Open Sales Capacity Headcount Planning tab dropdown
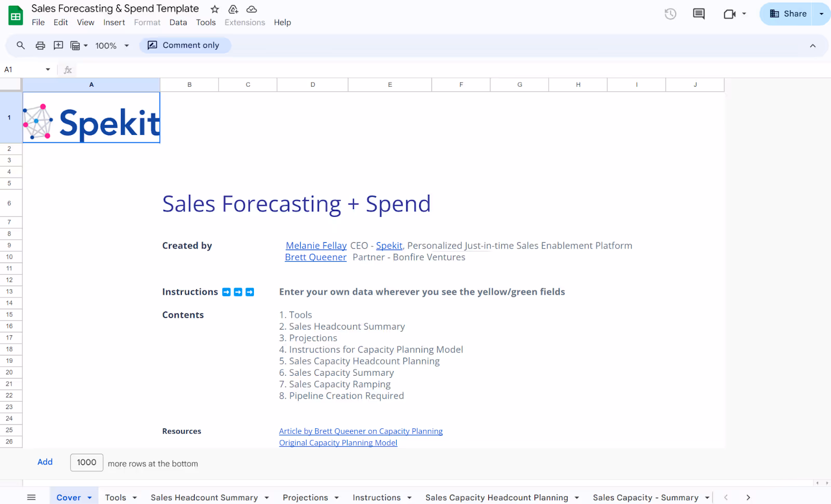The image size is (831, 504). tap(577, 498)
